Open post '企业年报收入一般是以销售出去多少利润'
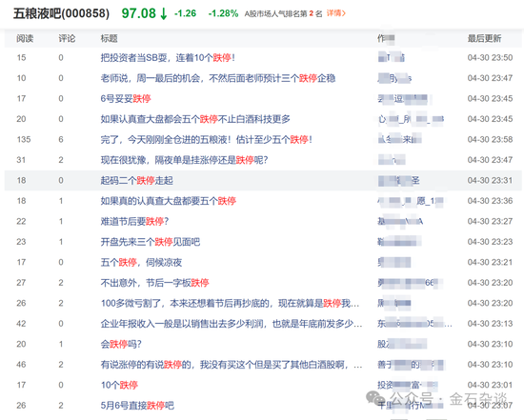Screen dimensions: 524x420 click(232, 324)
